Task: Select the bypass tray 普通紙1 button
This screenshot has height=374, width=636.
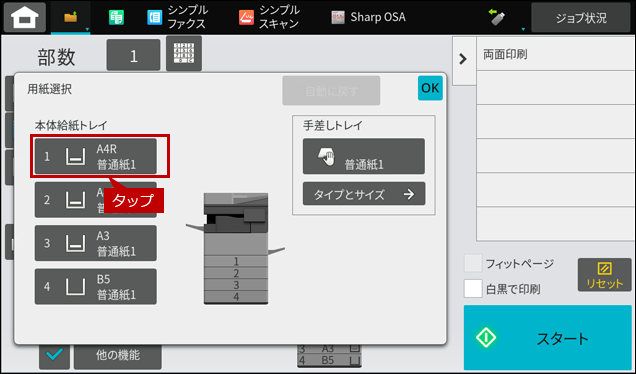Action: (x=364, y=156)
